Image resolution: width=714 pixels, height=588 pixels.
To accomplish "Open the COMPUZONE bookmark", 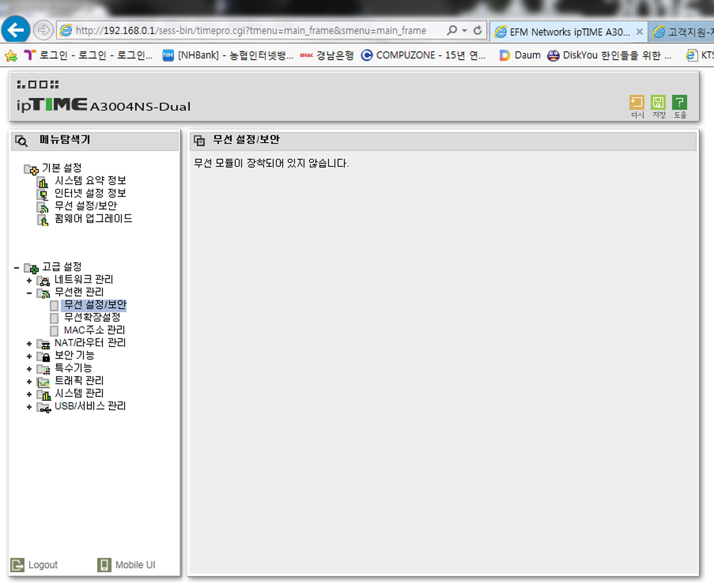I will [x=423, y=55].
